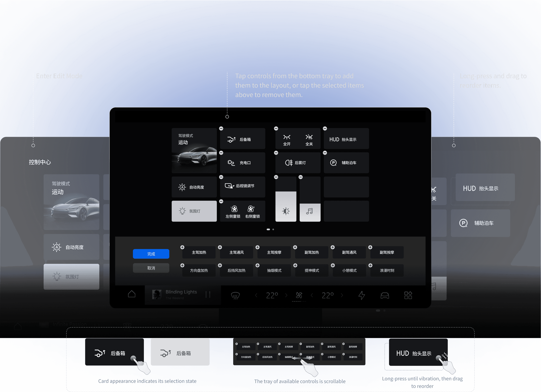The height and width of the screenshot is (392, 541).
Task: Remove the HUD 抬头显示 tile via minus
Action: [325, 129]
